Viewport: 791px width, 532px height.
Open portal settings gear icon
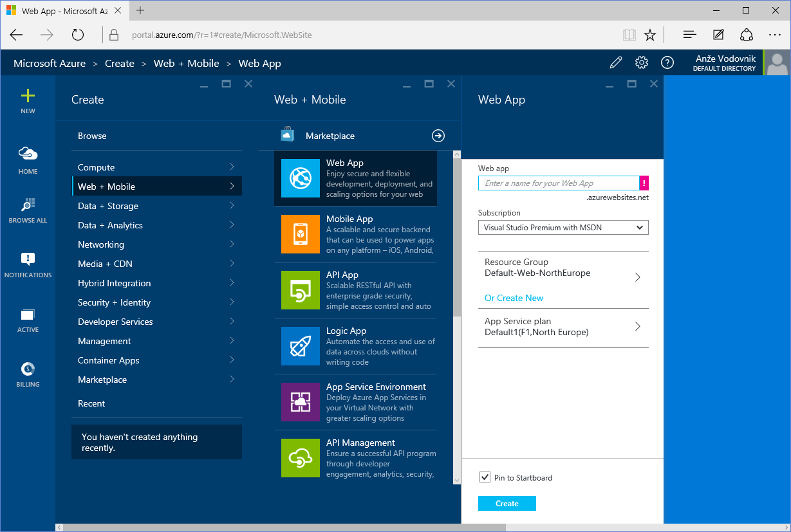tap(642, 62)
